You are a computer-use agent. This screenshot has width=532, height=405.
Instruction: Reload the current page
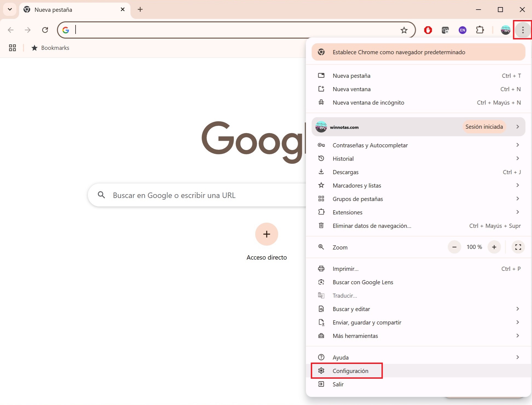(45, 30)
